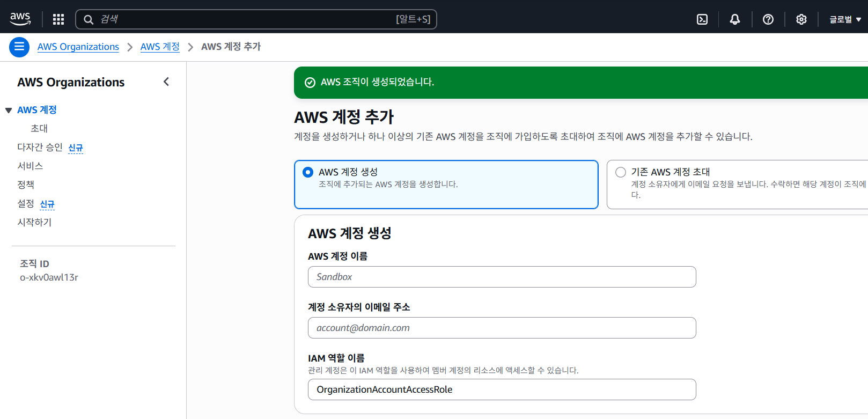Viewport: 868px width, 419px height.
Task: Select the AWS 계정 생성 radio option
Action: click(308, 172)
